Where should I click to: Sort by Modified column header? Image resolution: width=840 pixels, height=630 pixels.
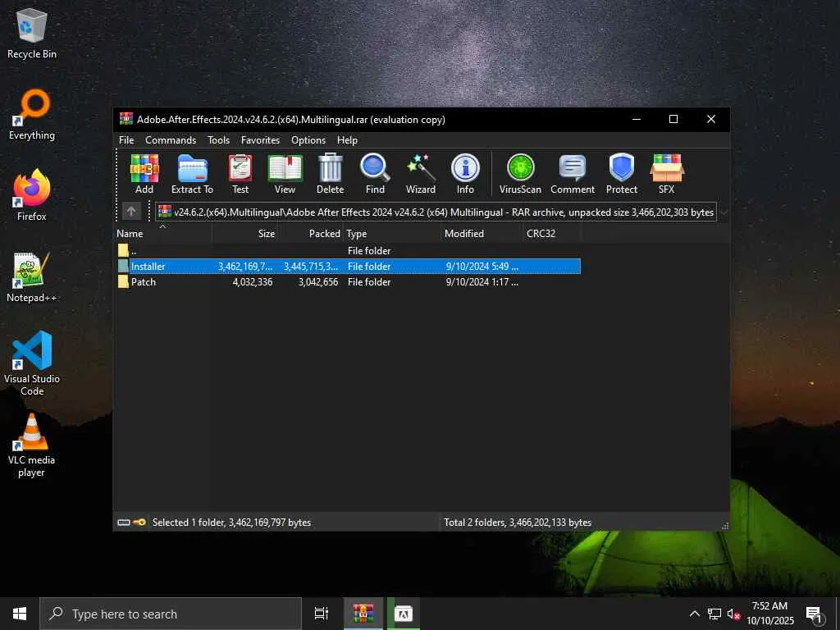pyautogui.click(x=481, y=234)
